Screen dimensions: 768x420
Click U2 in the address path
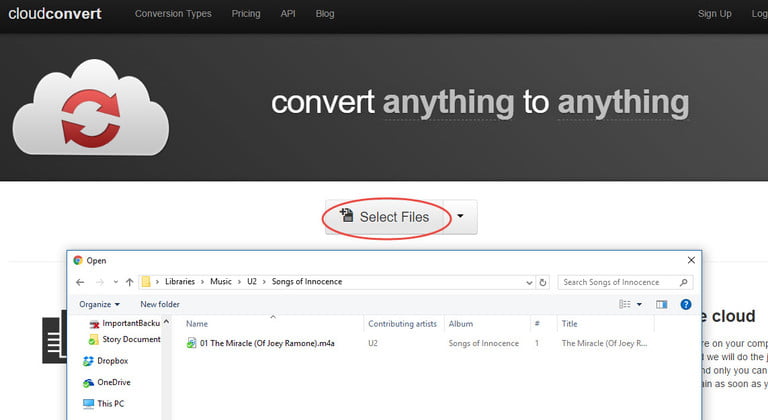(252, 282)
